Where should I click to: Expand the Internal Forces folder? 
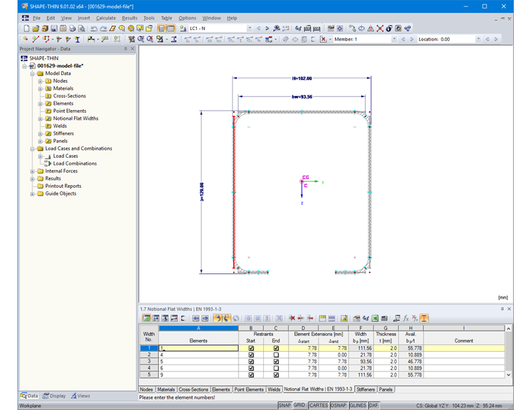point(32,172)
